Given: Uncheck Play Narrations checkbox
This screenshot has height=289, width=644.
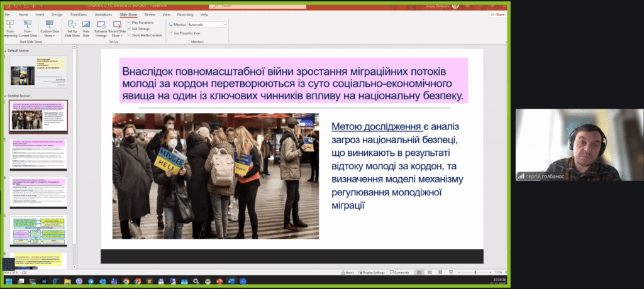Looking at the screenshot, I should [x=130, y=23].
